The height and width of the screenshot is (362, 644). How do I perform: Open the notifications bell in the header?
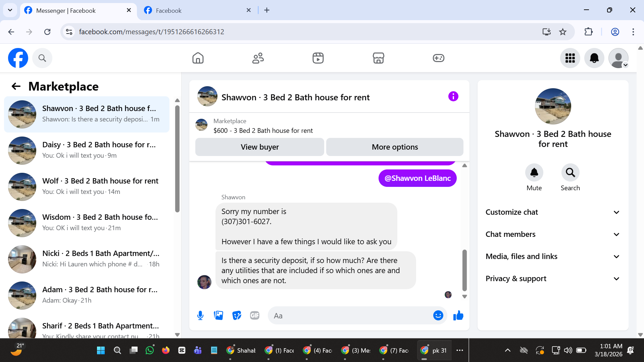pyautogui.click(x=594, y=58)
